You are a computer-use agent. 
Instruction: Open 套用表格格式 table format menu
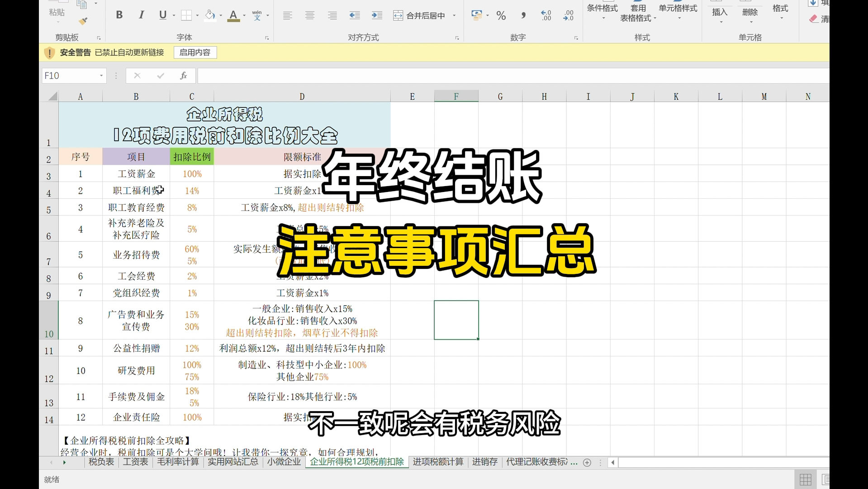[x=638, y=13]
